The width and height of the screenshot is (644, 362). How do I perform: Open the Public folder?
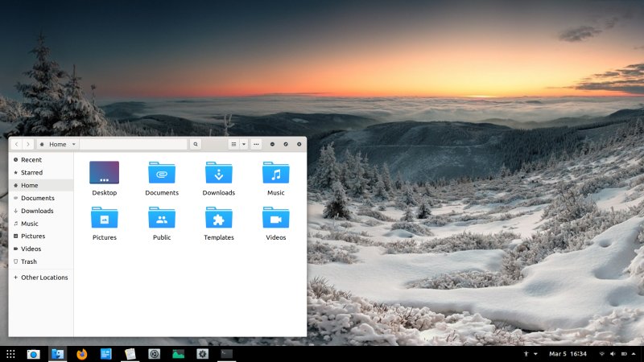tap(162, 218)
